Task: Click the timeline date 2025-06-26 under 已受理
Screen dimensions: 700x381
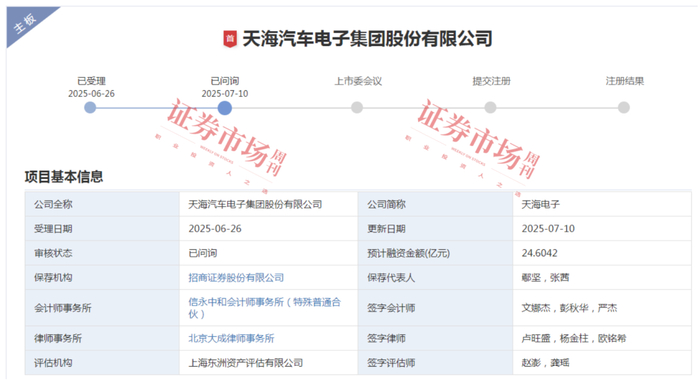Action: click(91, 94)
